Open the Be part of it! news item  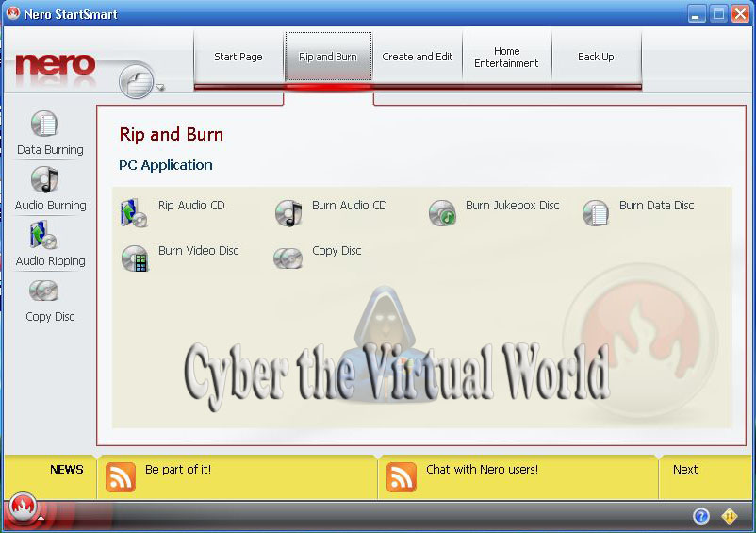coord(178,470)
